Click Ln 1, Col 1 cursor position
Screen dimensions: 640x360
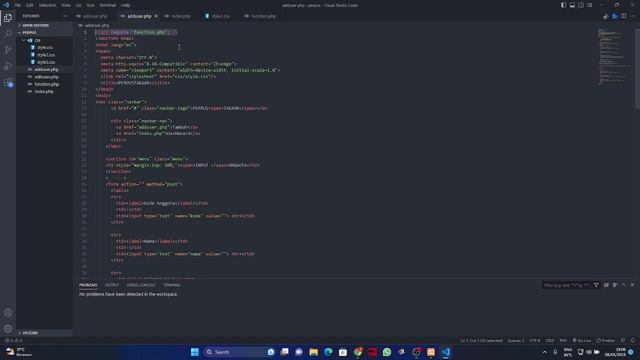pos(482,340)
